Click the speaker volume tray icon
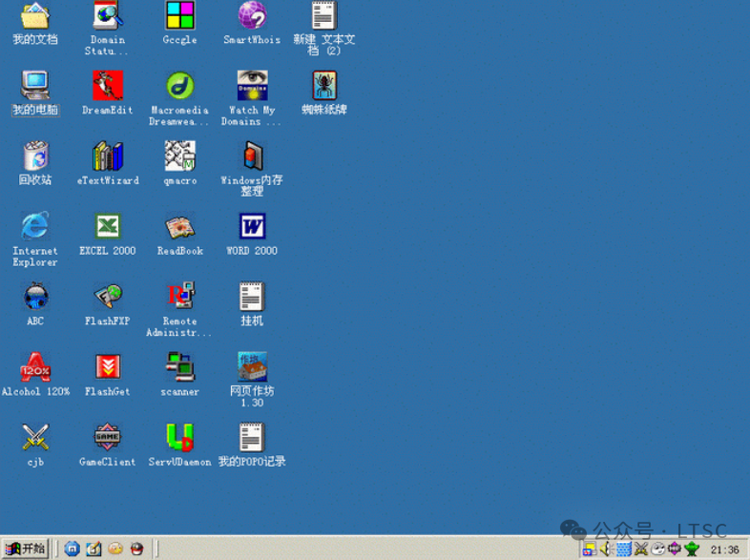This screenshot has width=750, height=560. [607, 549]
